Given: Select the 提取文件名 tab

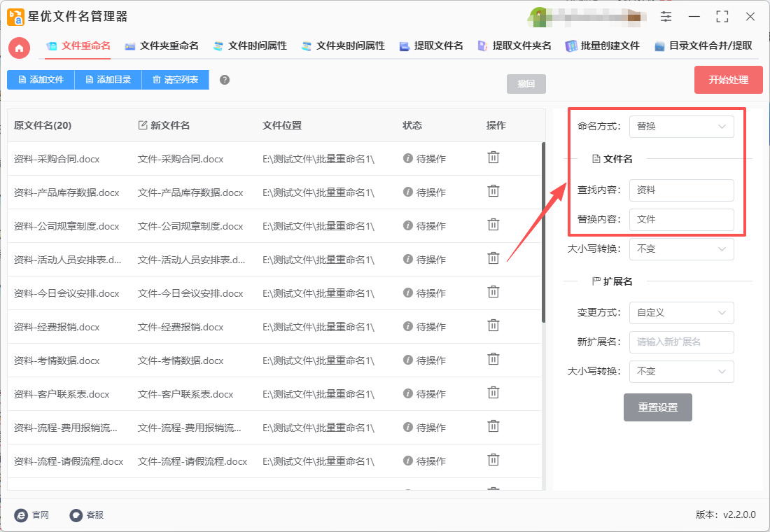Looking at the screenshot, I should (x=431, y=46).
